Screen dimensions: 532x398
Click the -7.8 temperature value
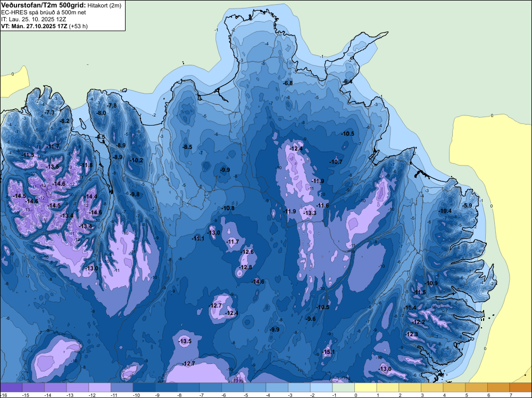point(112,105)
